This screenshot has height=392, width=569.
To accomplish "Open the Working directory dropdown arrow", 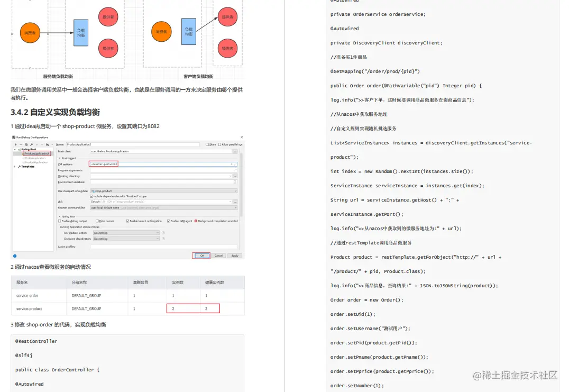I will click(230, 176).
